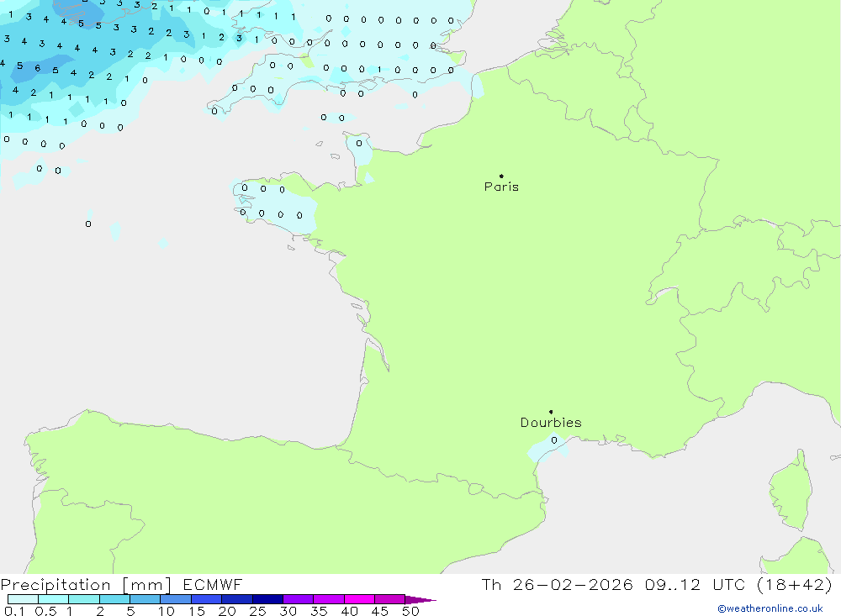The width and height of the screenshot is (841, 616).
Task: Click the precipitation value '6' over the sea
Action: 38,68
